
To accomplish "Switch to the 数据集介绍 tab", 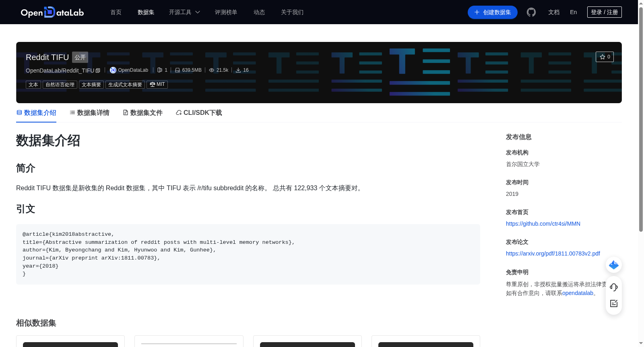I will (x=36, y=113).
